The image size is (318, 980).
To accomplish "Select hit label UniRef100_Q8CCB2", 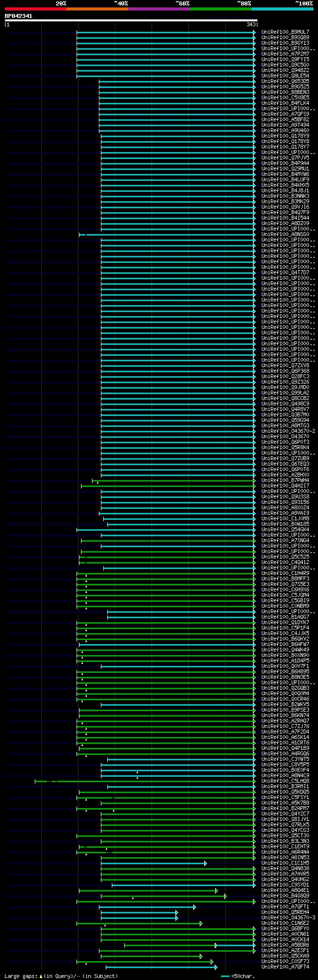I will 285,399.
